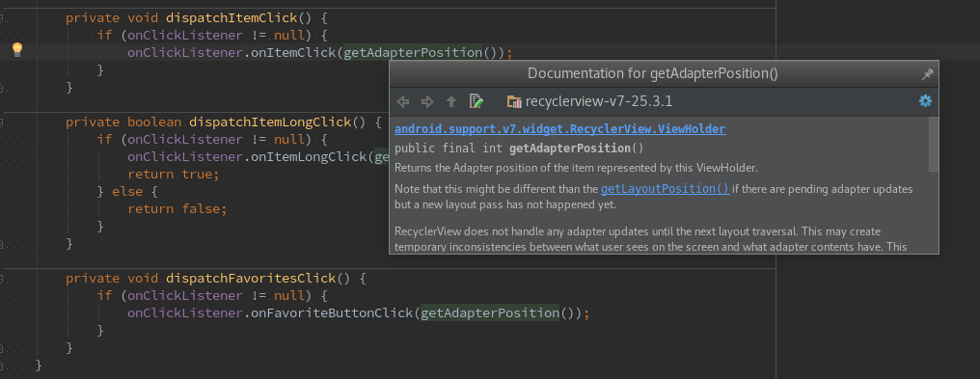980x379 pixels.
Task: Click the up arrow in documentation toolbar
Action: pos(451,101)
